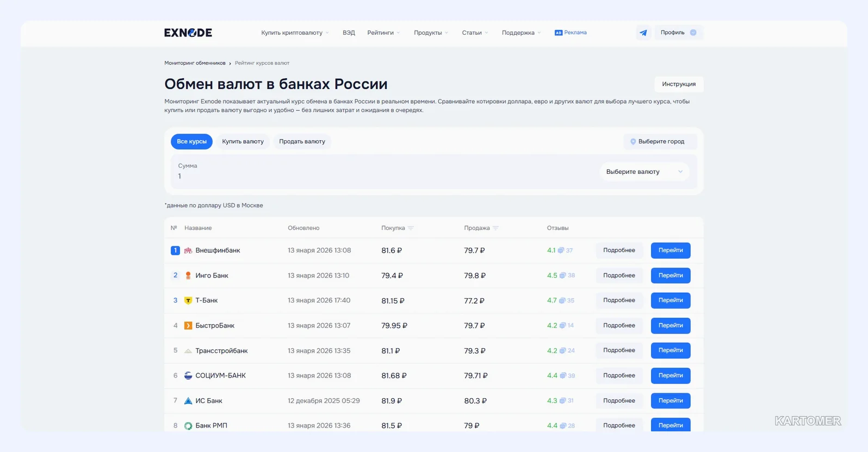The width and height of the screenshot is (868, 452).
Task: Click the Трансстройбанк bank name
Action: point(221,351)
